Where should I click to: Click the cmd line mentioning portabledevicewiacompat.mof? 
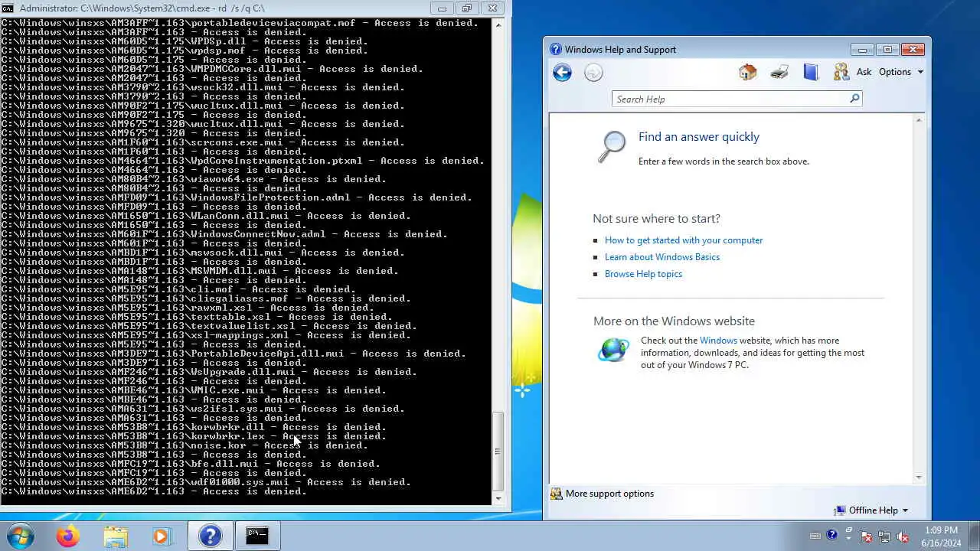240,23
